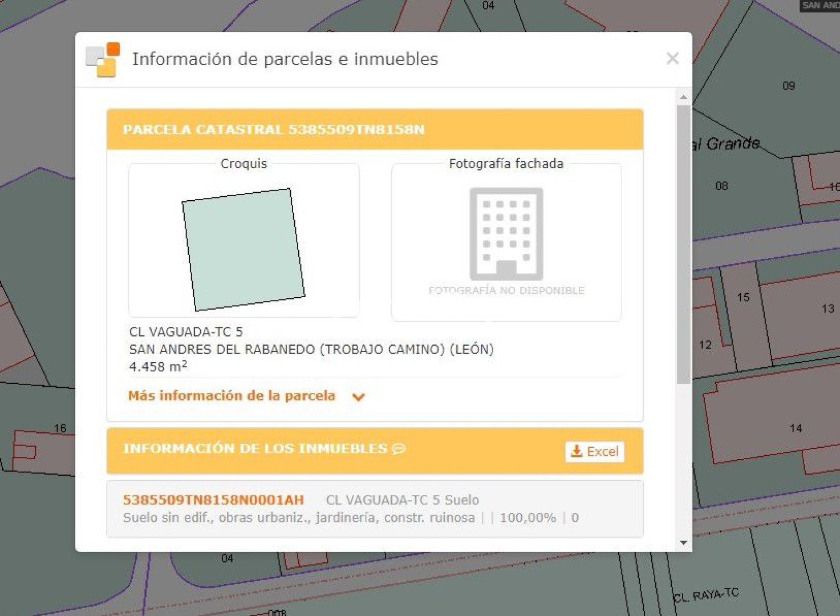Expand the chevron beside Más información
The image size is (840, 616).
358,397
